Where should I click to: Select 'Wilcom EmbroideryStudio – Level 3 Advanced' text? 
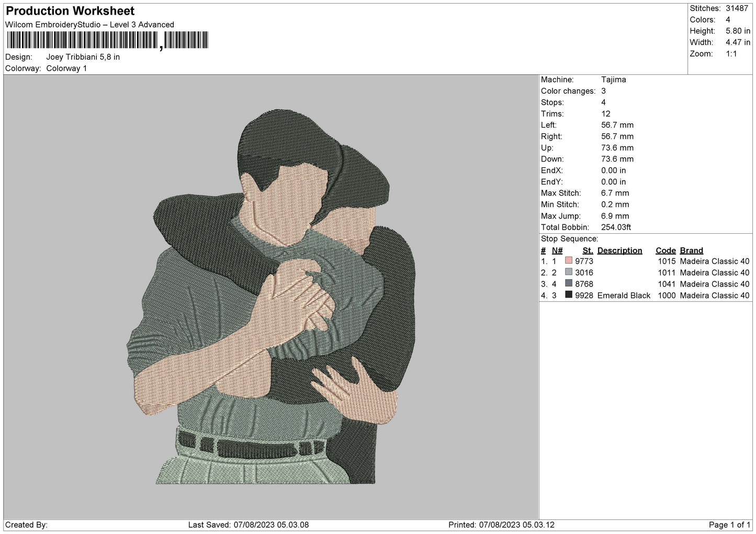coord(89,25)
